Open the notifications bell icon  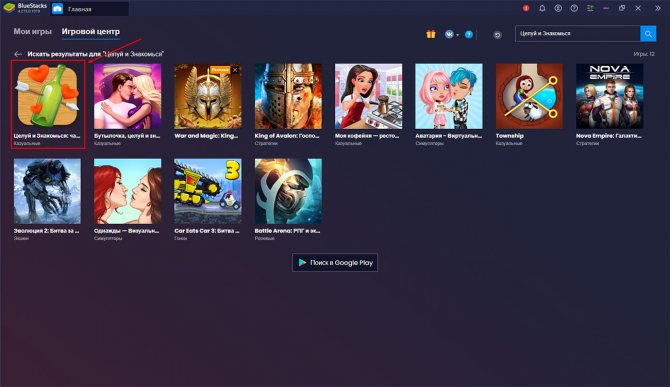point(542,8)
